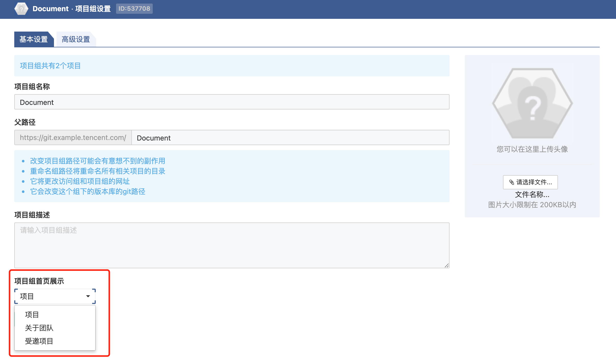
Task: Click the Document · 项目组设置 header title
Action: coord(72,9)
